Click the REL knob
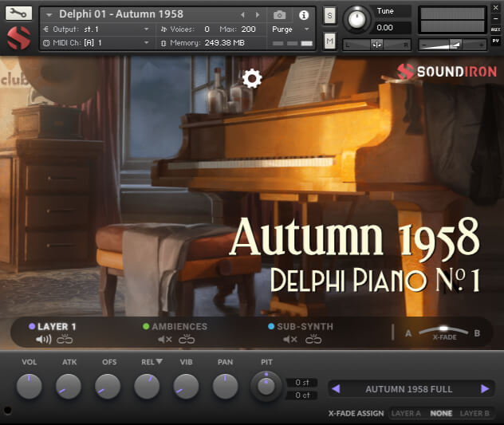504x425 pixels. pos(147,386)
